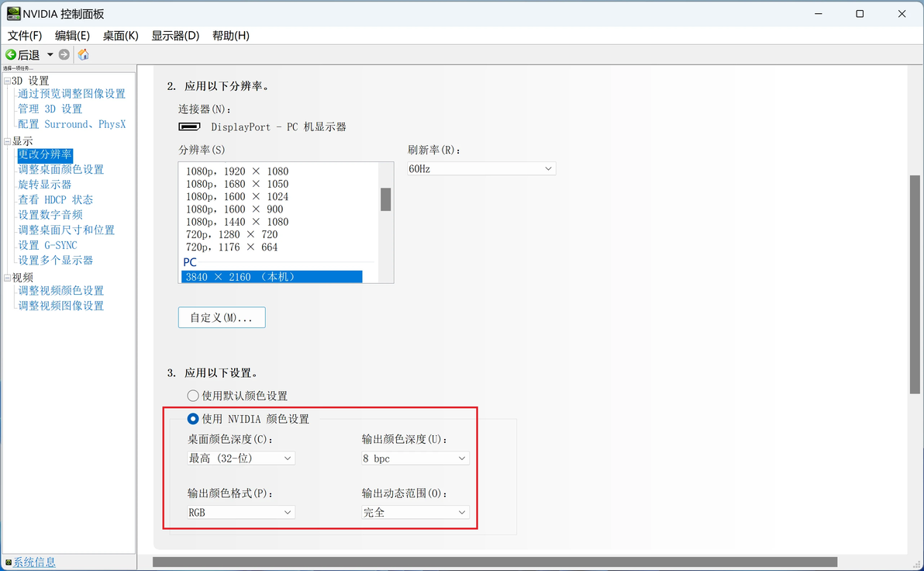This screenshot has width=924, height=571.
Task: Open 通过预览调整图像设置 page
Action: (71, 94)
